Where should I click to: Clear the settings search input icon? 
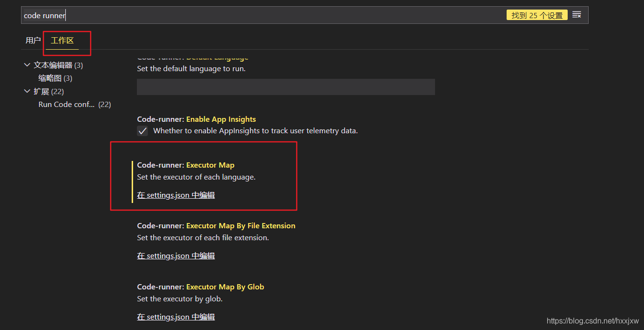[x=577, y=15]
